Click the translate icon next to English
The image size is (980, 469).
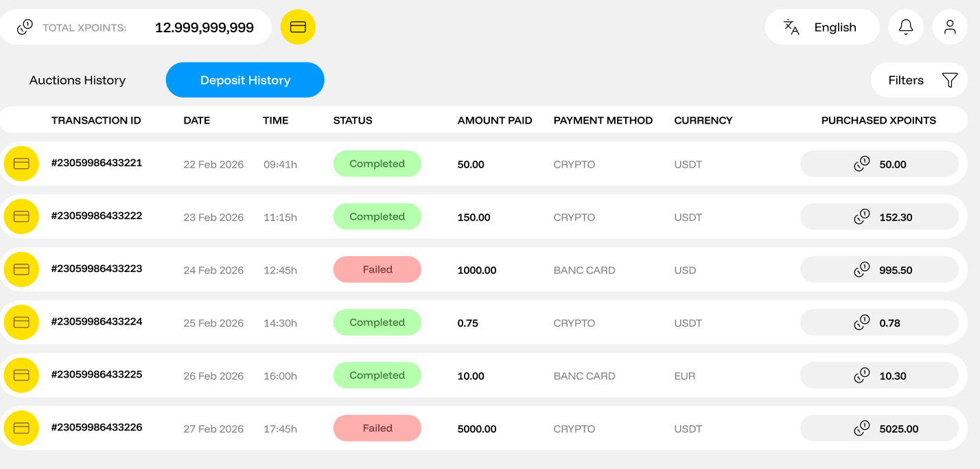[x=791, y=27]
